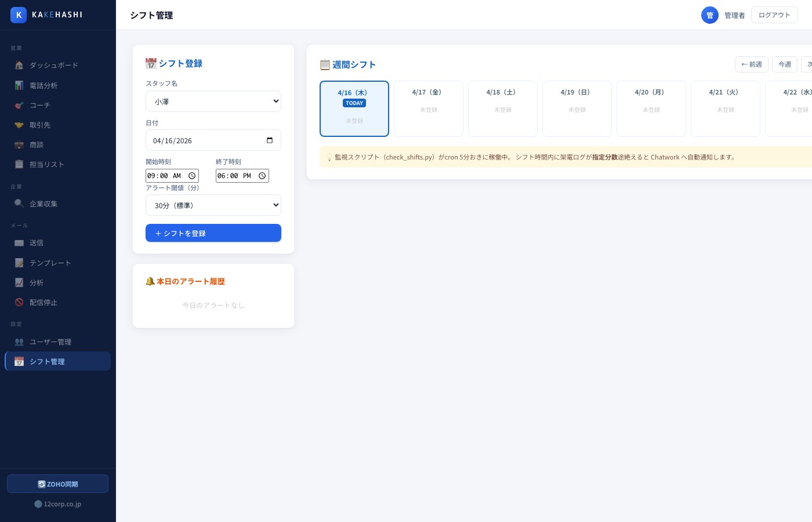The image size is (812, 522).
Task: Click clock icon in end time field
Action: [x=262, y=176]
